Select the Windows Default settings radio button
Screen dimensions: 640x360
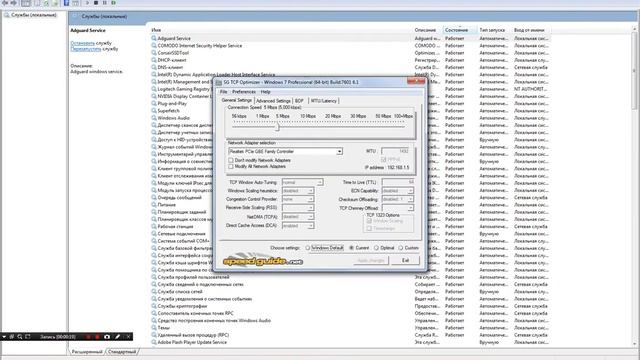[x=307, y=248]
